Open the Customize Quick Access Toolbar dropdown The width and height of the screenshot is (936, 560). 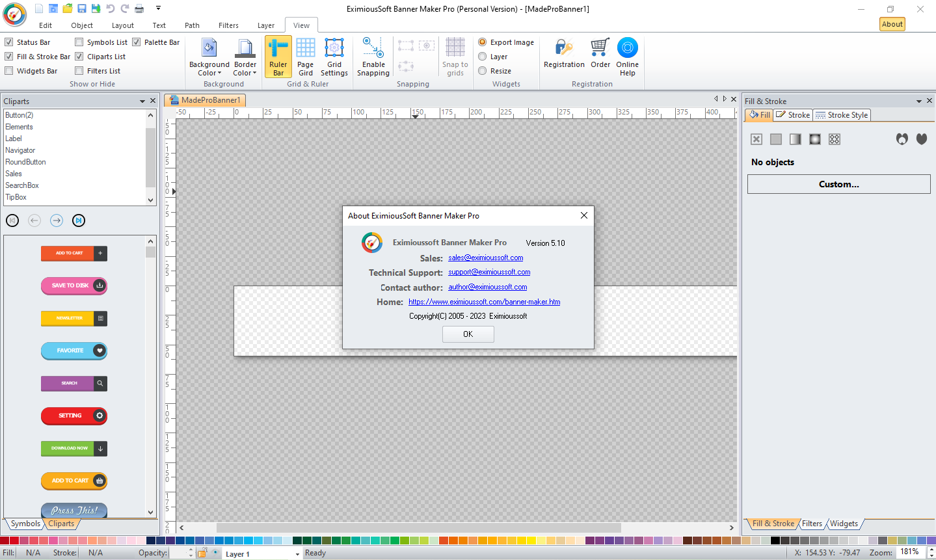[x=158, y=8]
